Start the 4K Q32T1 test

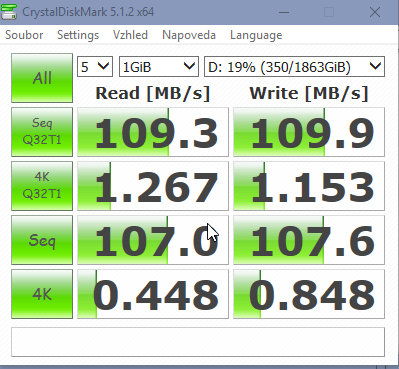(42, 186)
